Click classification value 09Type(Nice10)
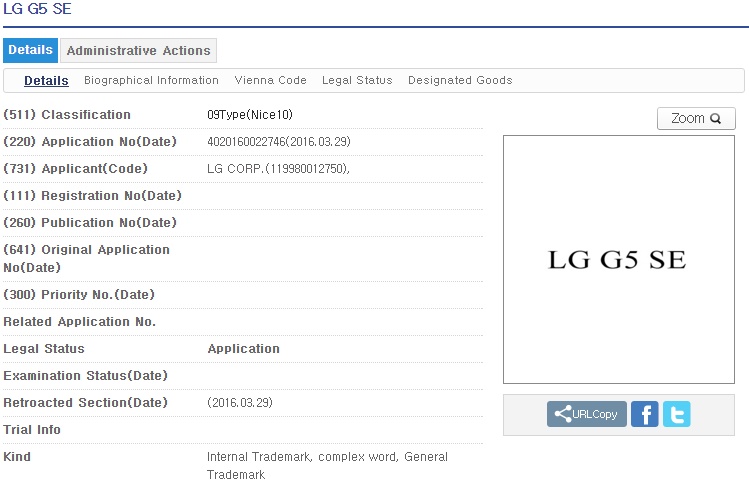Viewport: 749px width, 488px height. [250, 115]
